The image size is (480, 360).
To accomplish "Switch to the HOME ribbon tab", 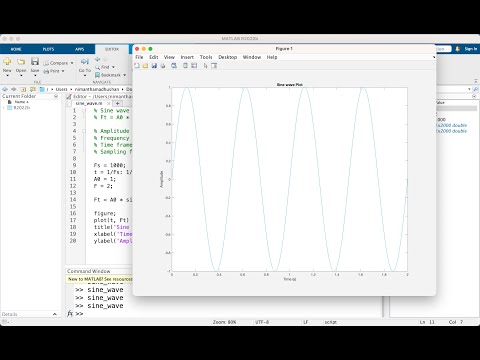I will coord(16,49).
